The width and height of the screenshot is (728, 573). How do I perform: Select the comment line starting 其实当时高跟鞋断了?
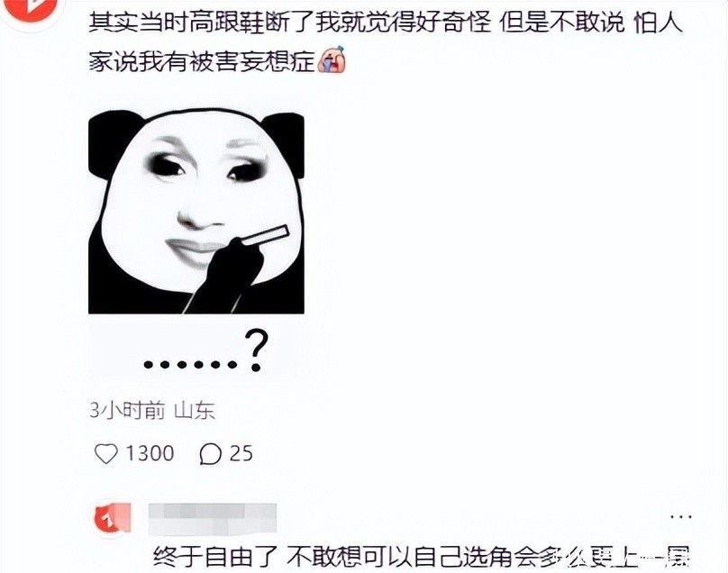click(x=386, y=23)
